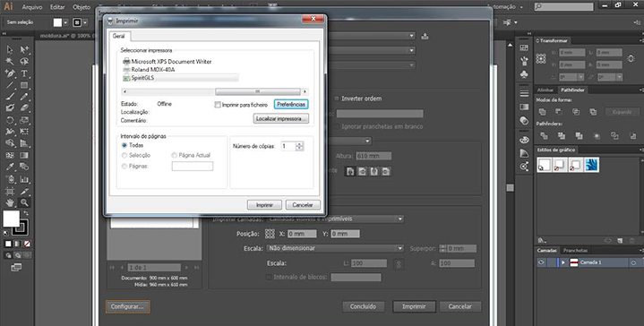The height and width of the screenshot is (326, 644).
Task: Pick the Pencil tool
Action: pos(24,97)
